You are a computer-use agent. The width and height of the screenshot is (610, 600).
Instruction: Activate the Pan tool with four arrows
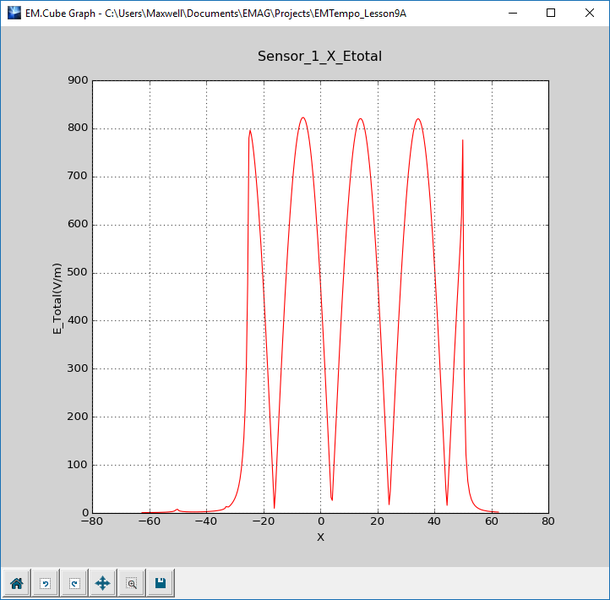click(102, 582)
